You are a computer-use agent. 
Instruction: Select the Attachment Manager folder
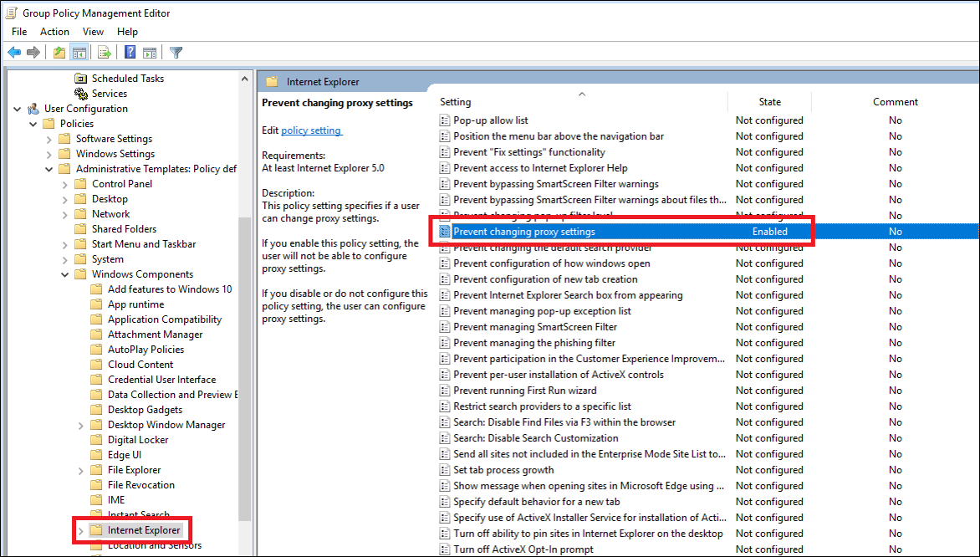(155, 335)
